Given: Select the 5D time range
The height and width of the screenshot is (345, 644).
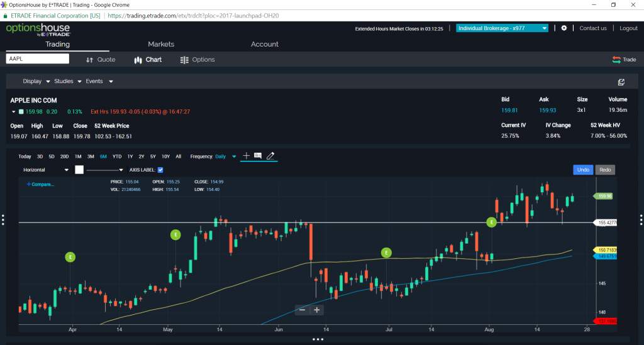Looking at the screenshot, I should click(52, 156).
